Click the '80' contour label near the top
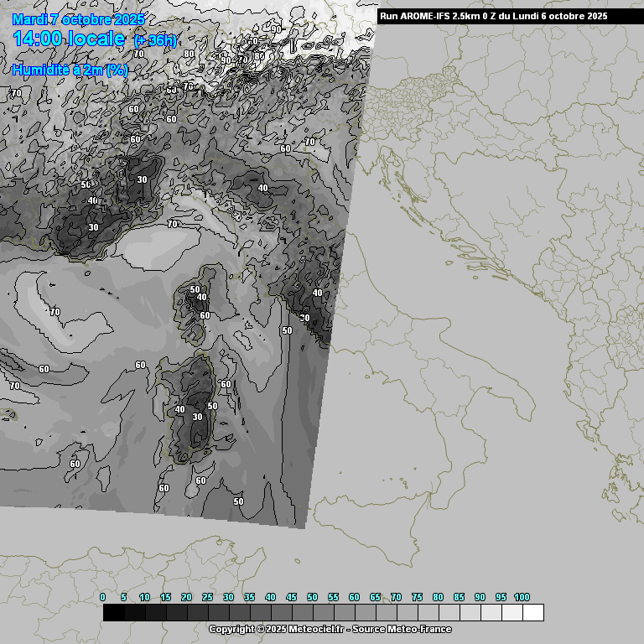Image resolution: width=644 pixels, height=644 pixels. point(189,54)
